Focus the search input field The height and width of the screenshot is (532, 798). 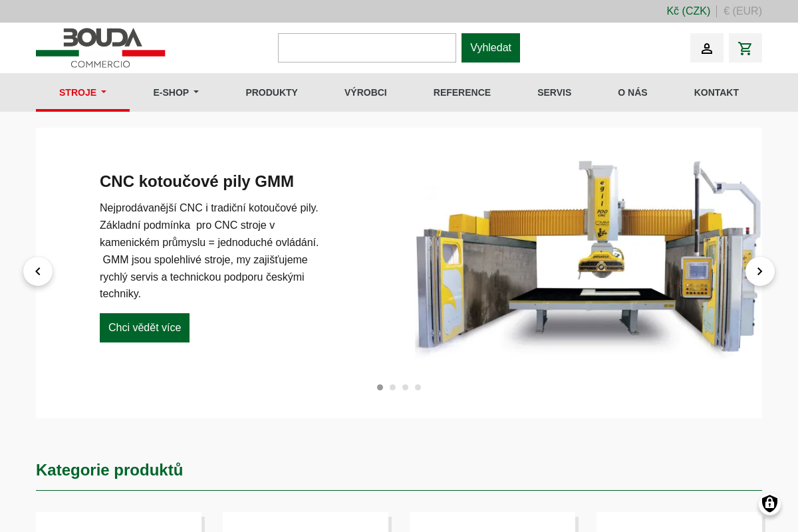click(367, 48)
